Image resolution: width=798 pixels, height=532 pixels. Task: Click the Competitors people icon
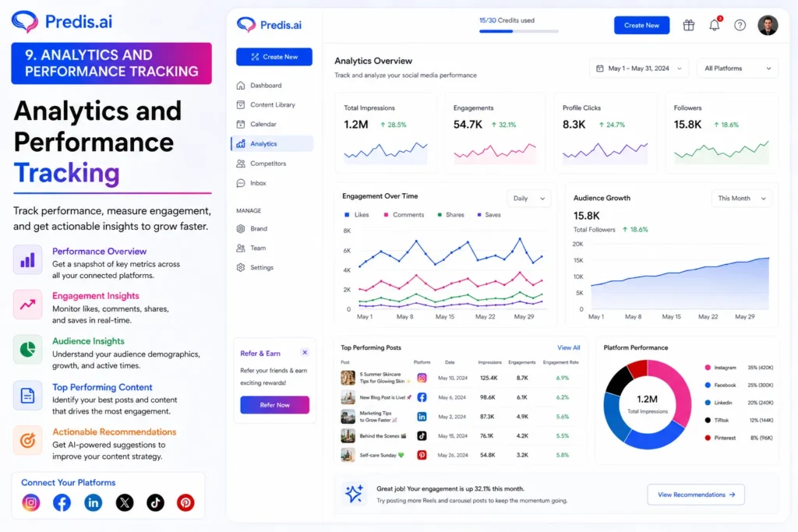(x=241, y=164)
